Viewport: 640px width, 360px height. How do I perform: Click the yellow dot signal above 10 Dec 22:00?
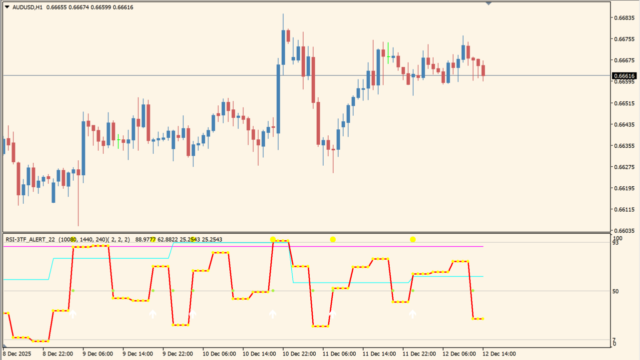[273, 239]
